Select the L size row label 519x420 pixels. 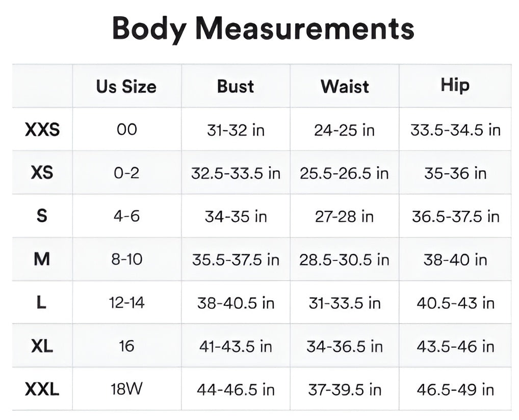(x=42, y=303)
